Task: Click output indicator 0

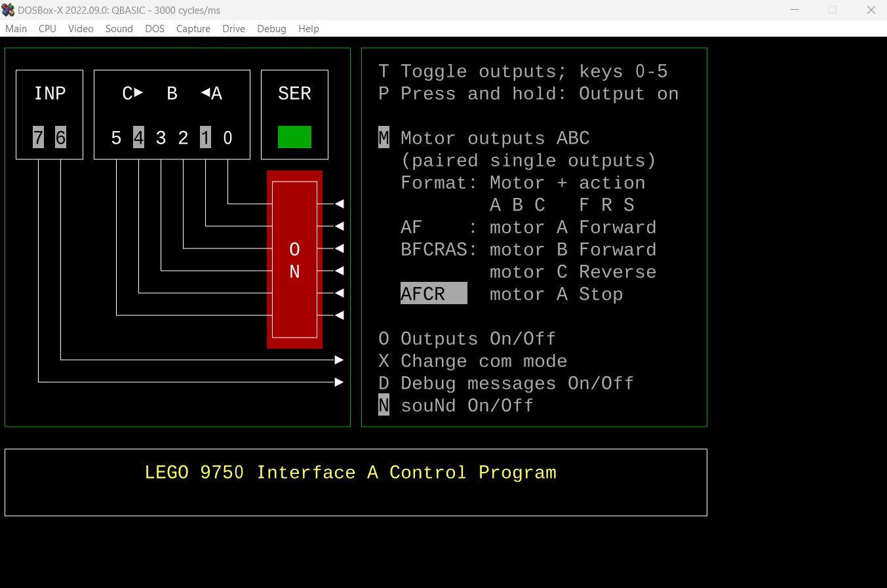Action: pyautogui.click(x=227, y=138)
